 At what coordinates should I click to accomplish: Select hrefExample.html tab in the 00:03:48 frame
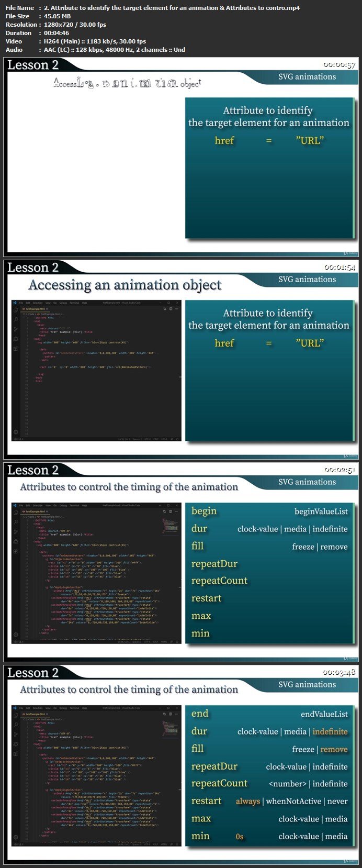click(x=35, y=715)
